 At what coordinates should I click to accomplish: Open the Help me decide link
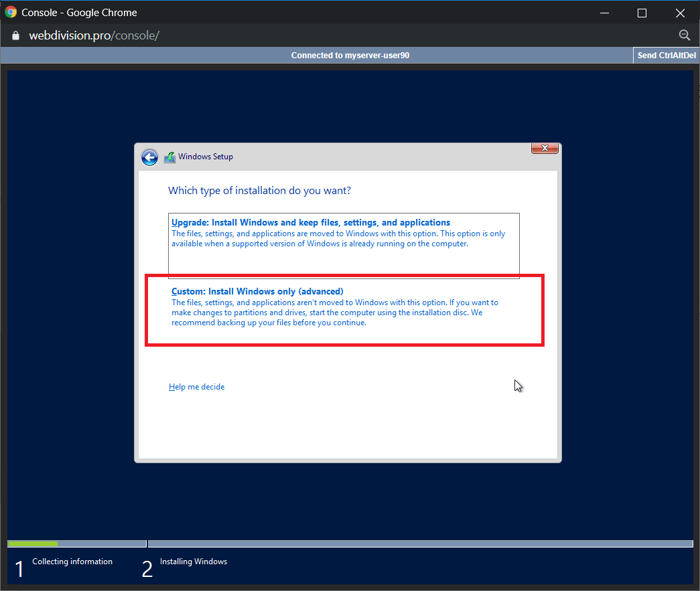[x=196, y=387]
